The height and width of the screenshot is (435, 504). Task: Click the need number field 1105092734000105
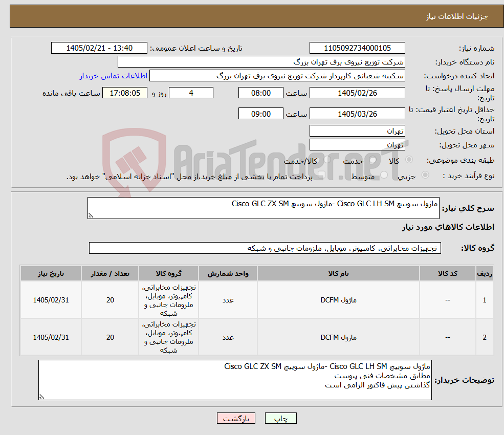click(357, 48)
